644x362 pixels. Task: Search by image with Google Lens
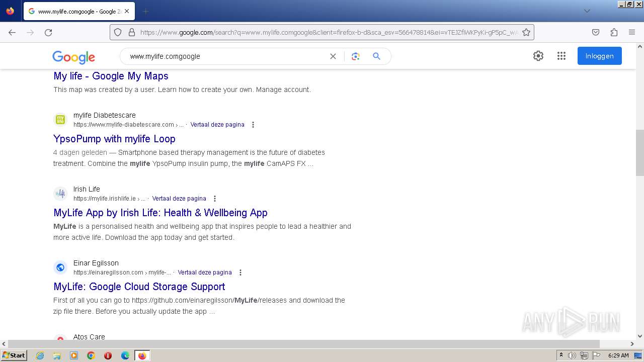click(356, 56)
